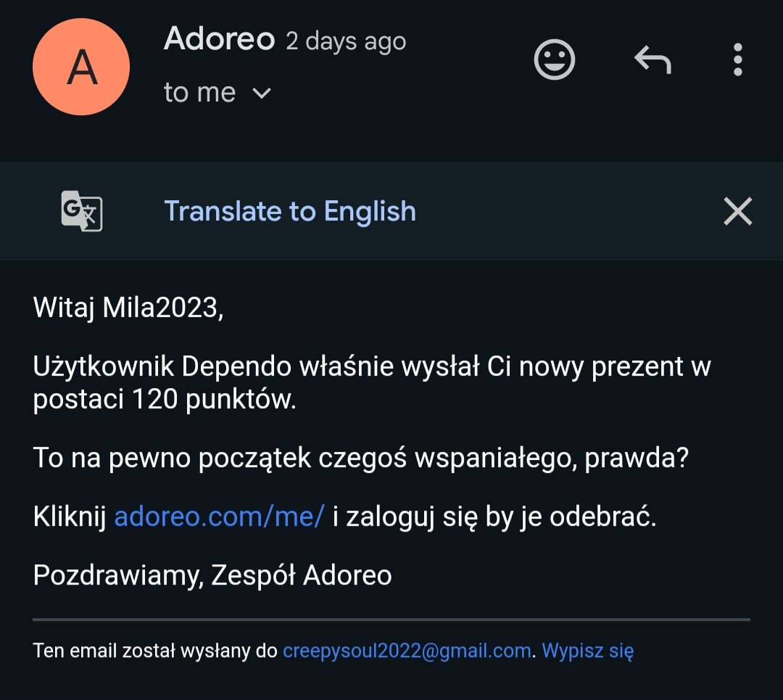The height and width of the screenshot is (700, 783).
Task: Reply to the Adoreo email
Action: 652,59
